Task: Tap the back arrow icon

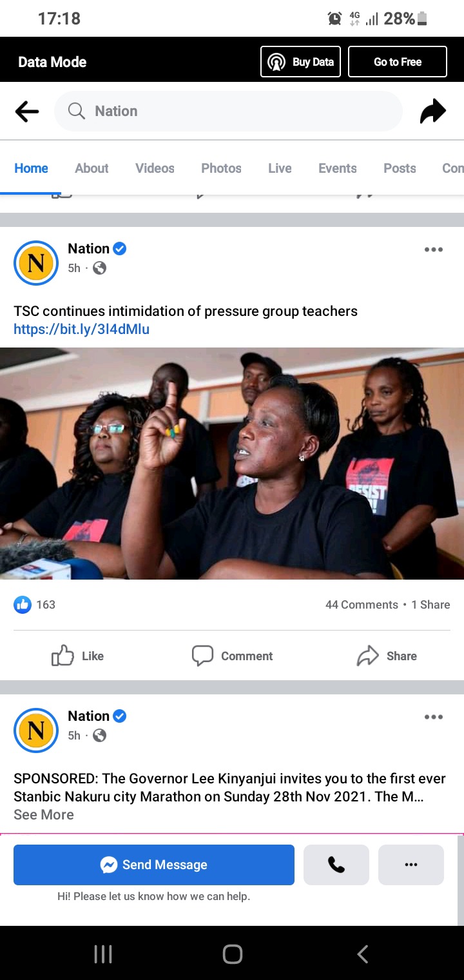Action: click(x=27, y=112)
